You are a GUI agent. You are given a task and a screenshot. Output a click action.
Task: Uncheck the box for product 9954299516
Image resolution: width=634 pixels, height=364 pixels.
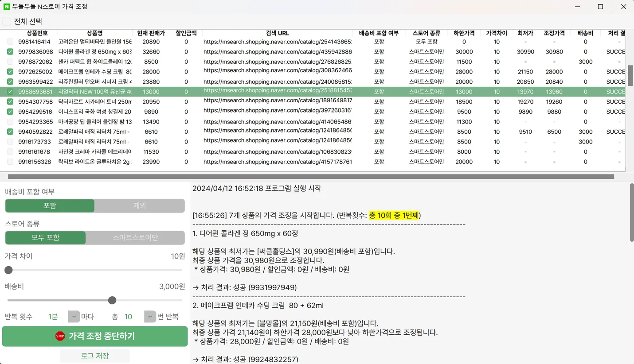[x=10, y=112]
